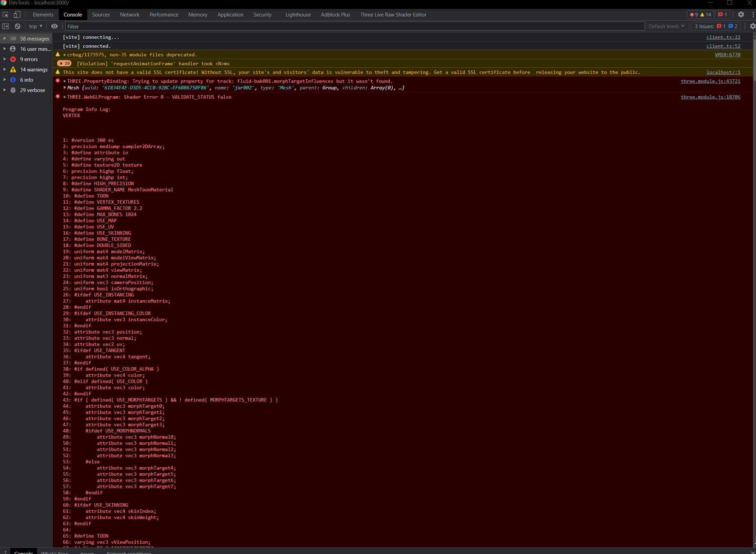The image size is (756, 554).
Task: Filter console to show only 9 errors
Action: [29, 59]
